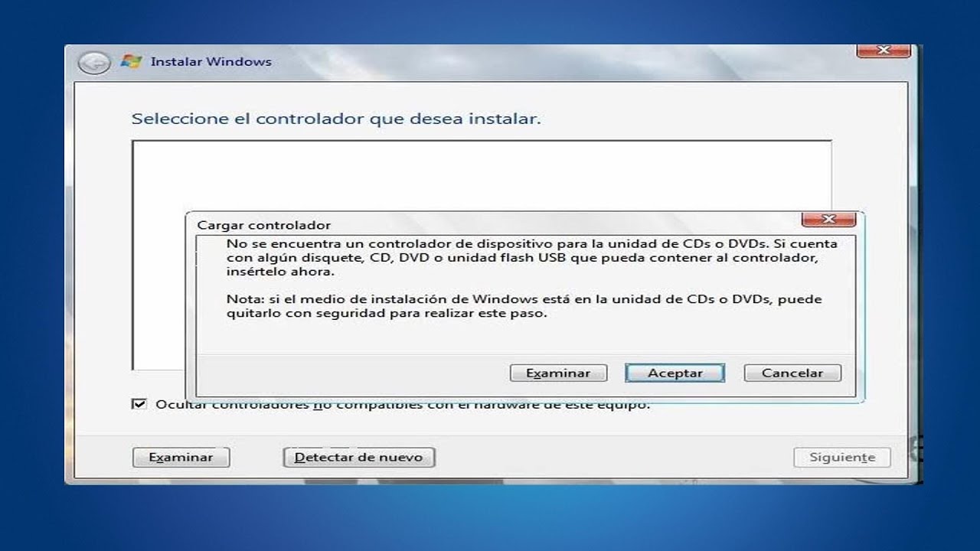Click the Detectar de nuevo button
This screenshot has width=980, height=551.
[358, 458]
